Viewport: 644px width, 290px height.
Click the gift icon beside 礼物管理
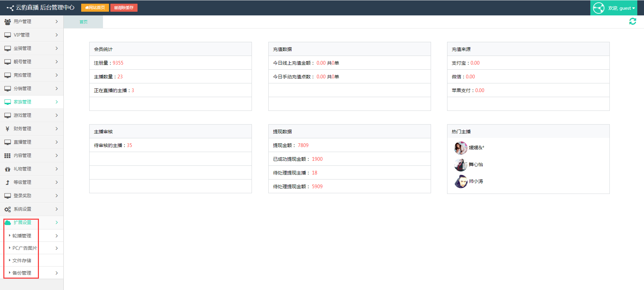[7, 169]
